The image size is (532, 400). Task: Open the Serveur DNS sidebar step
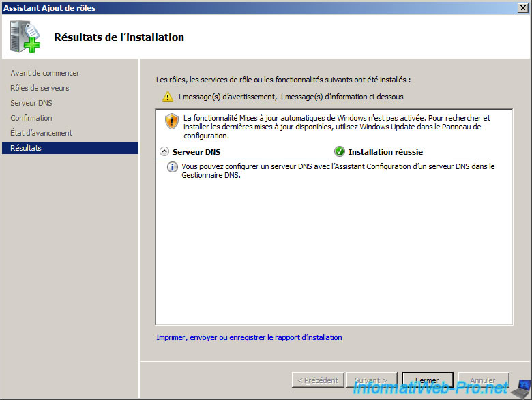pos(31,103)
